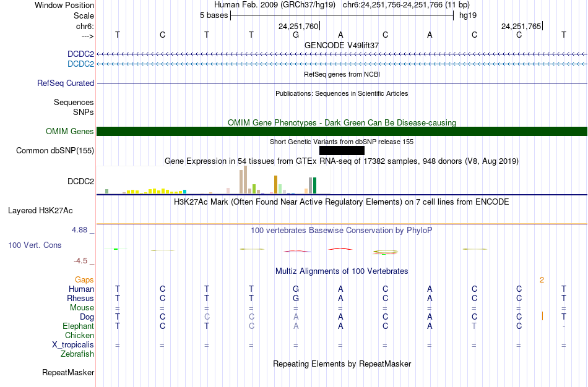Image resolution: width=588 pixels, height=387 pixels.
Task: Select the Dog alignment row label
Action: point(87,317)
